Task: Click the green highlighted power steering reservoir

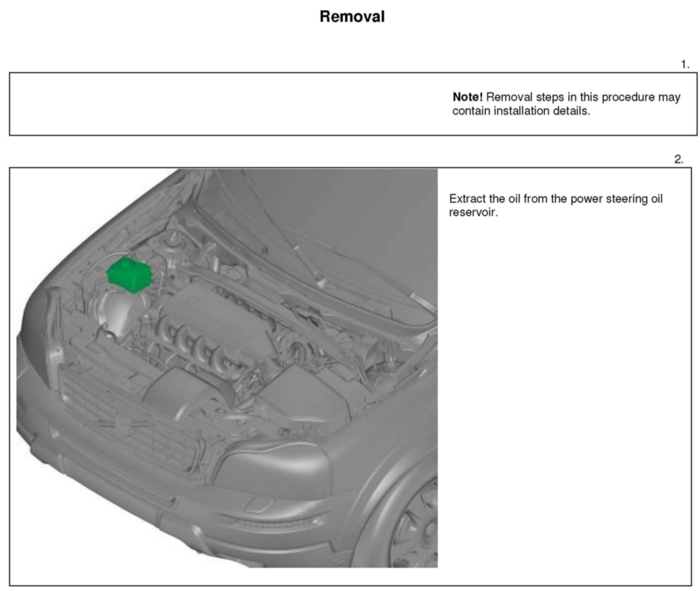Action: (129, 274)
